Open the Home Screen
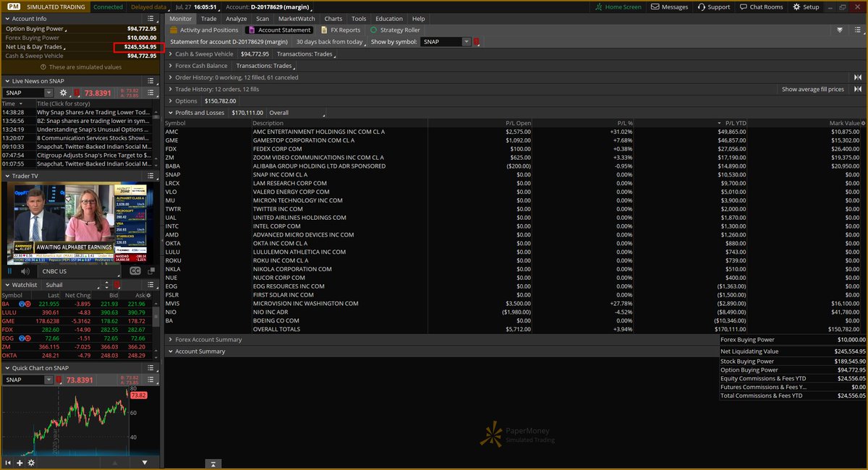The height and width of the screenshot is (470, 868). pos(617,7)
